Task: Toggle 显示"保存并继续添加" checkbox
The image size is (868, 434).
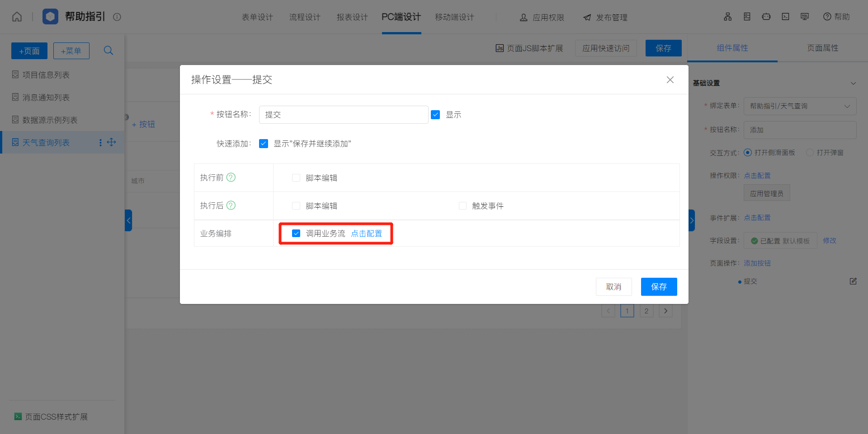Action: tap(264, 144)
